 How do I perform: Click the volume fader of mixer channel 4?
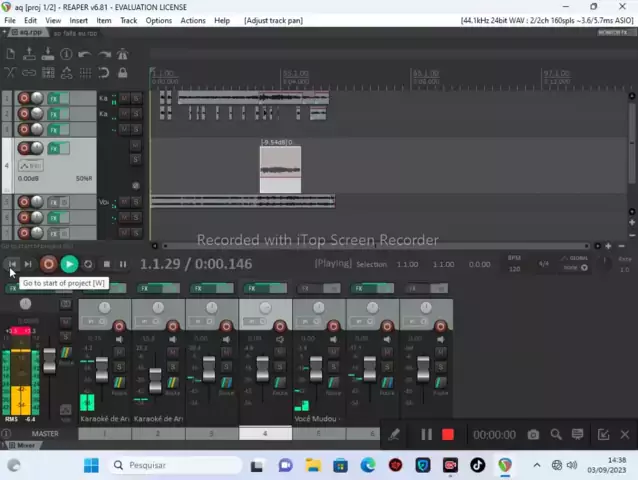coord(262,370)
